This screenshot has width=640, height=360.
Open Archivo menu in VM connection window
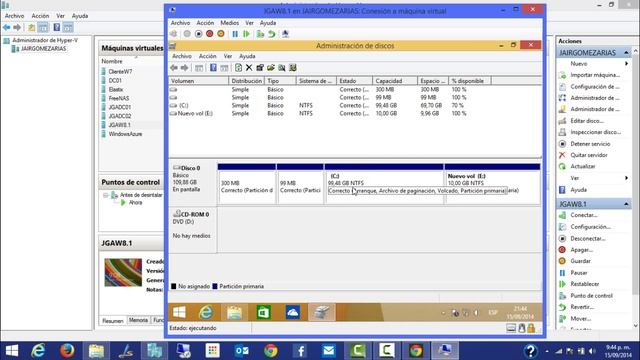pyautogui.click(x=180, y=23)
